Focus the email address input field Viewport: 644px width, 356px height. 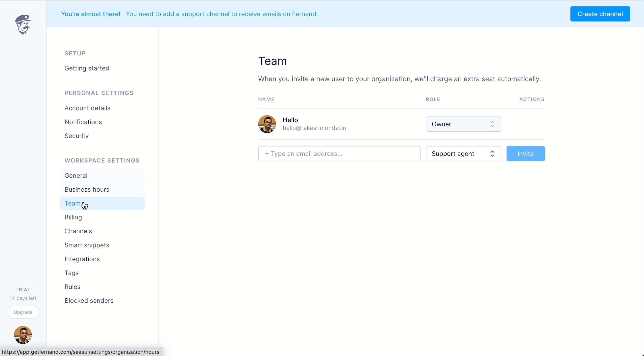pos(339,154)
